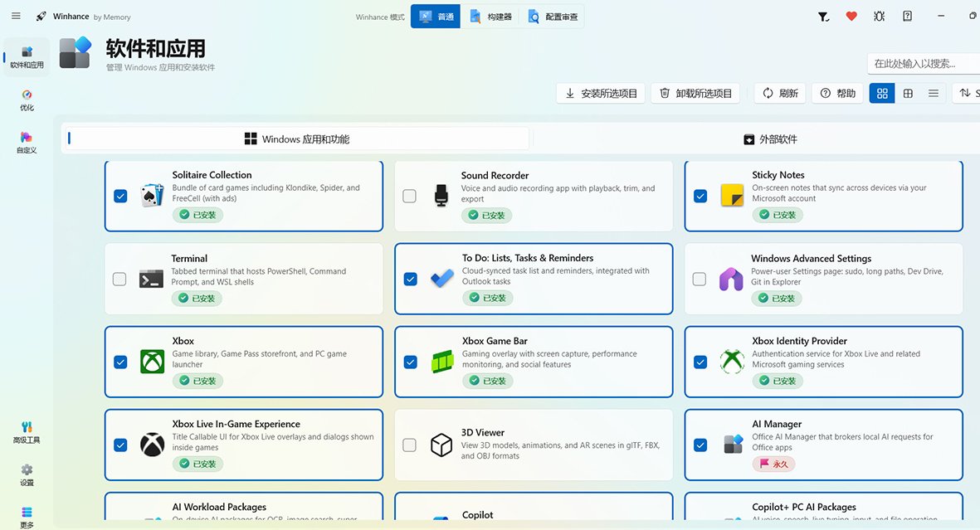Switch to 外部软件 tab
This screenshot has height=530, width=980.
(x=770, y=139)
